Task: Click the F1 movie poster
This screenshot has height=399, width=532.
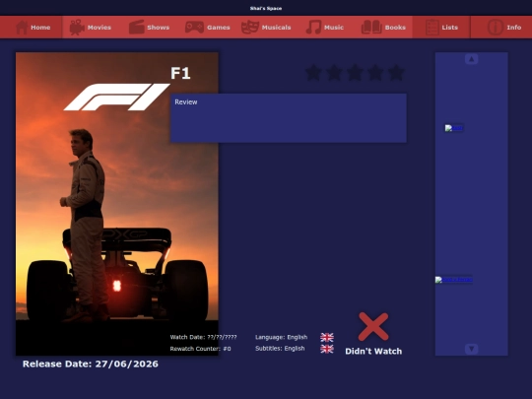Action: 117,204
